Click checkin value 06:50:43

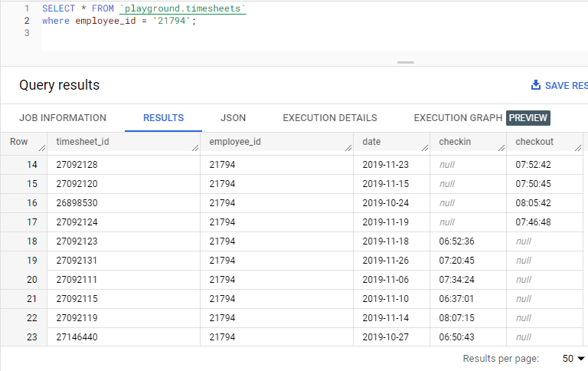click(x=457, y=337)
